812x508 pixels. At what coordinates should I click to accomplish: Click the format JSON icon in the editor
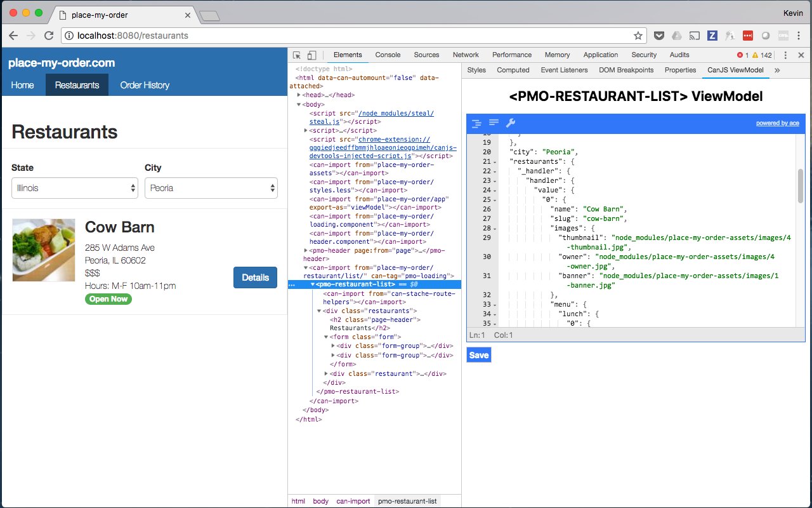[x=476, y=123]
